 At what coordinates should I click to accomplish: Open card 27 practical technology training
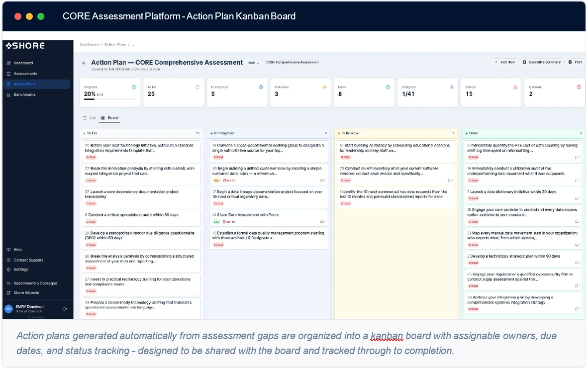click(x=141, y=285)
